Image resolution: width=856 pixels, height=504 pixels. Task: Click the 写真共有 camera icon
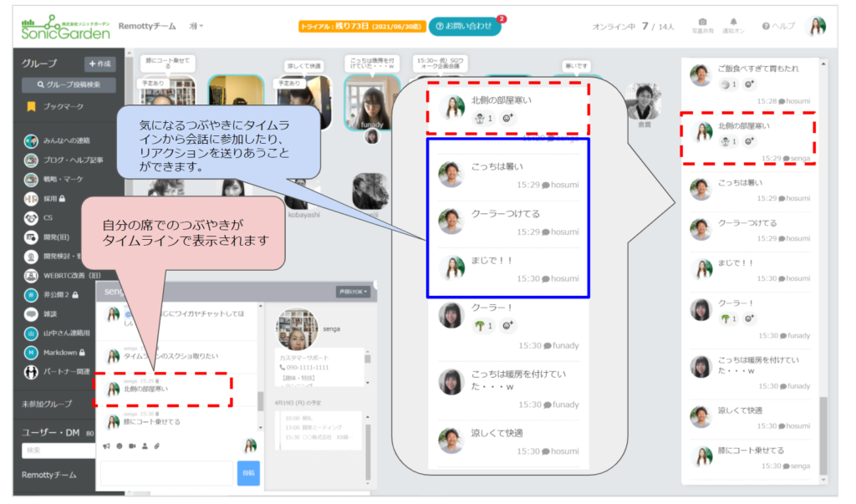(702, 22)
